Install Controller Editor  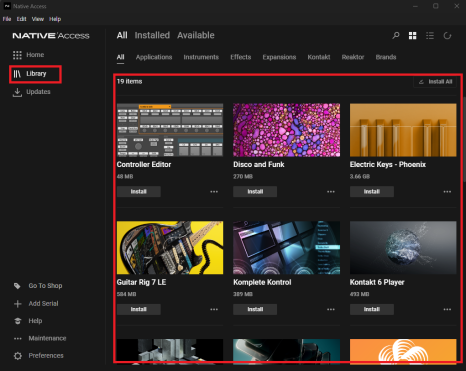click(139, 192)
